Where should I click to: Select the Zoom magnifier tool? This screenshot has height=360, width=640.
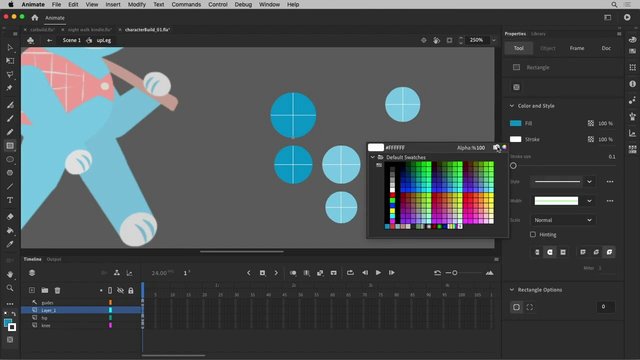10,288
